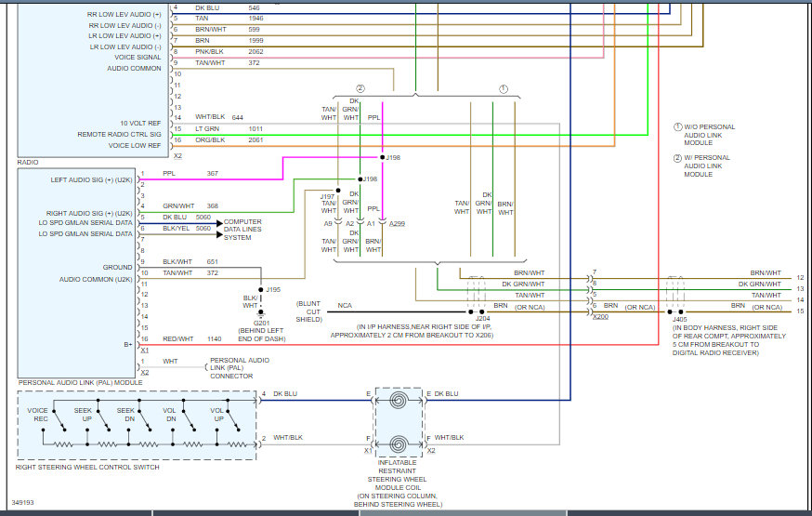Click the lower steering wheel coil symbol

click(x=398, y=443)
